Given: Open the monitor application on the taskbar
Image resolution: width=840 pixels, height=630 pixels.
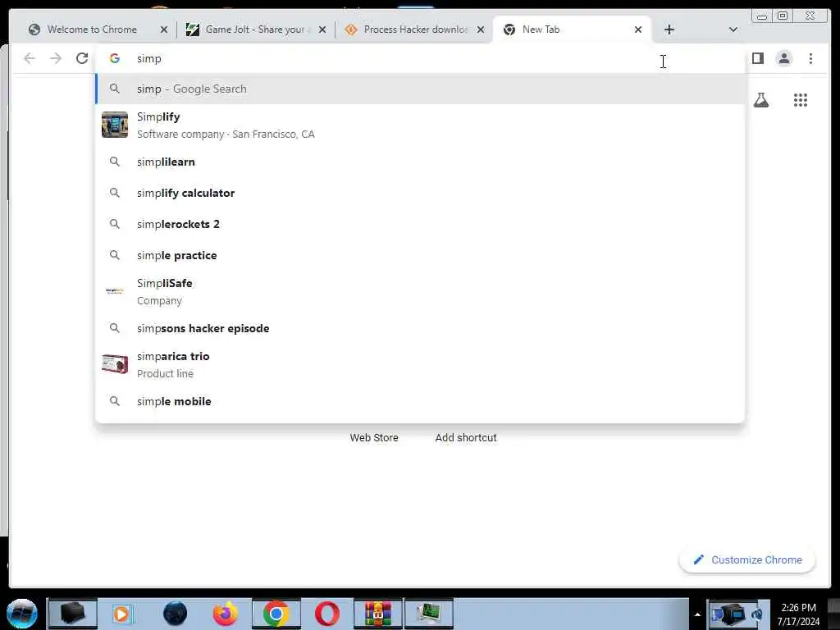Looking at the screenshot, I should pyautogui.click(x=428, y=614).
